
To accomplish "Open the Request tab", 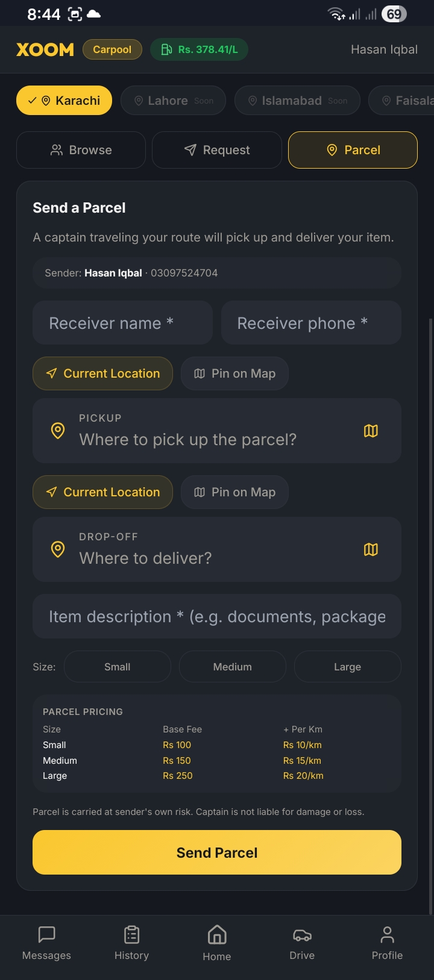I will [x=217, y=149].
